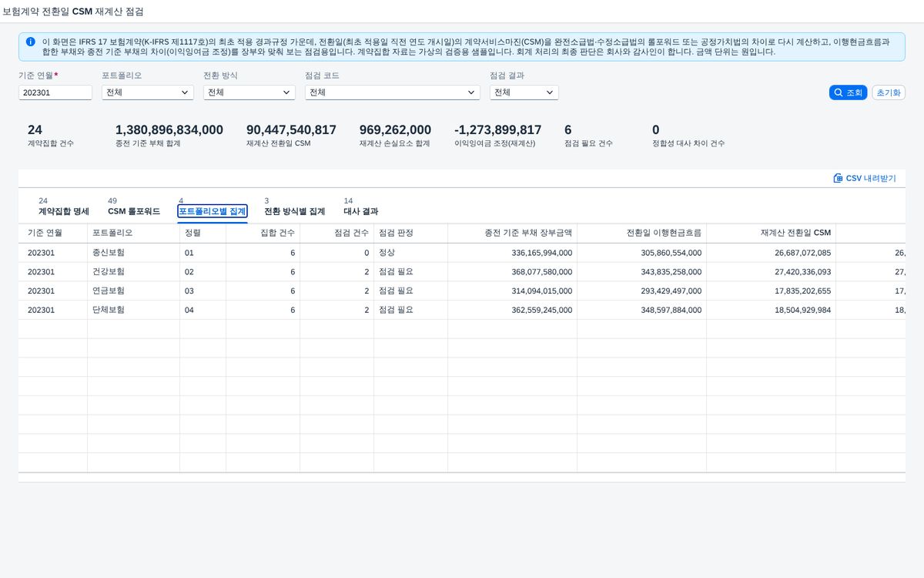Click the 조회 search button

click(848, 92)
